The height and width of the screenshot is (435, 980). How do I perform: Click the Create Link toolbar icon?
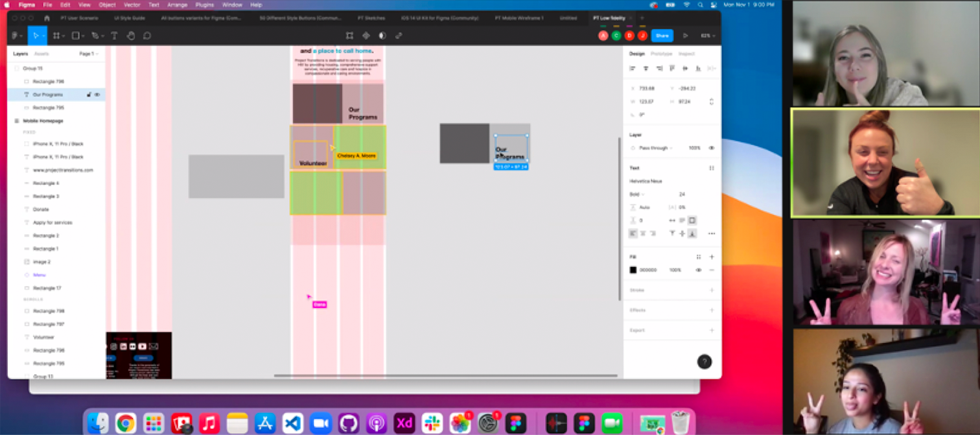coord(399,36)
